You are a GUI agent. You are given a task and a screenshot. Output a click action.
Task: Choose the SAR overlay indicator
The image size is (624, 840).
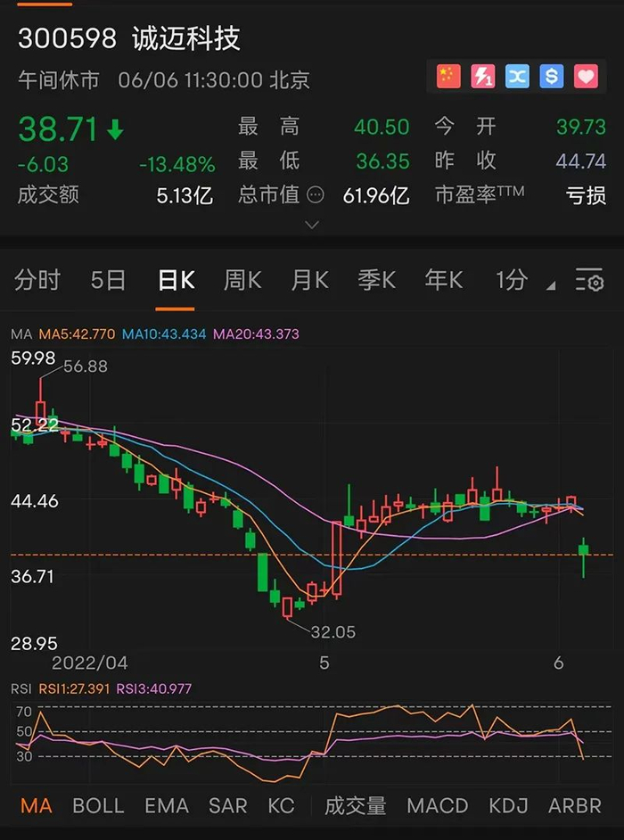[x=227, y=806]
